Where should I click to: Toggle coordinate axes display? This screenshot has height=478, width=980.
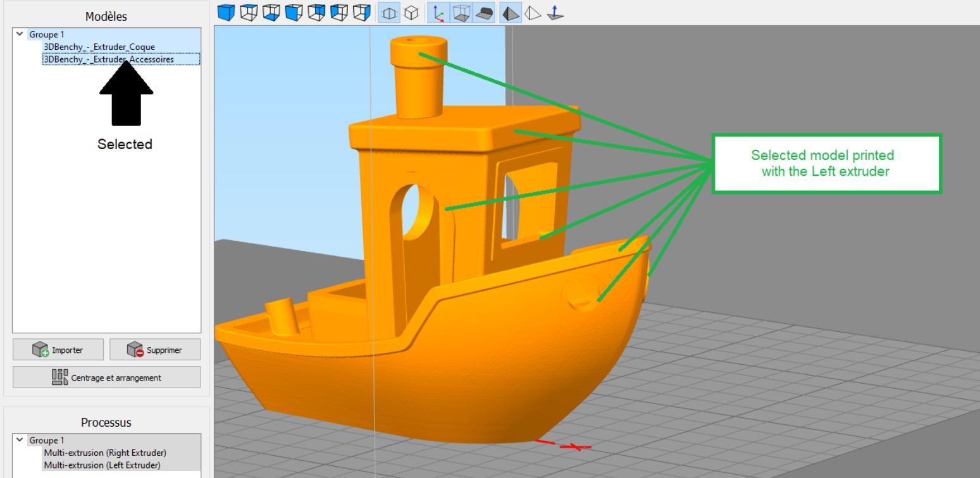(438, 12)
